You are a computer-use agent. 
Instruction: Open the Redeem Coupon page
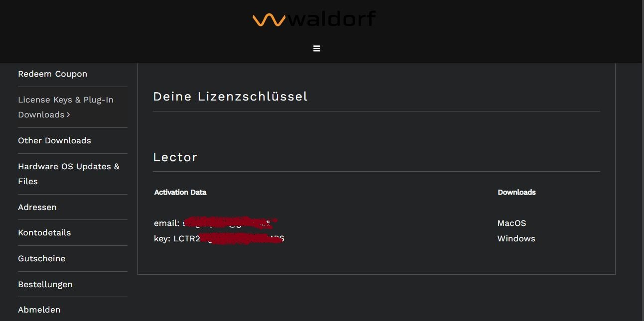[52, 74]
